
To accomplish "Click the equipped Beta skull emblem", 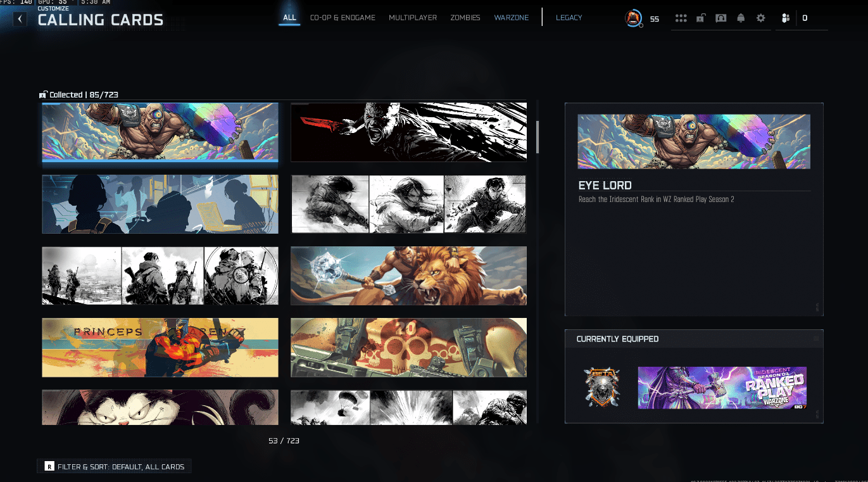I will pos(601,387).
